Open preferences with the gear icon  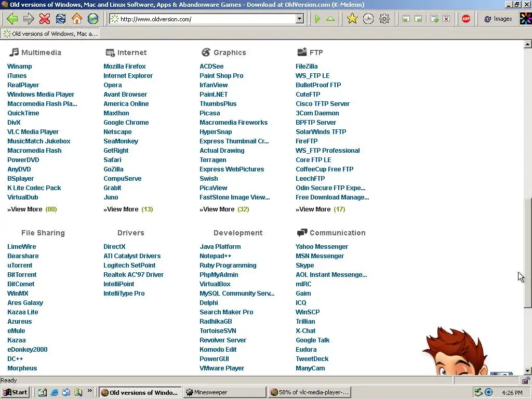tap(384, 19)
